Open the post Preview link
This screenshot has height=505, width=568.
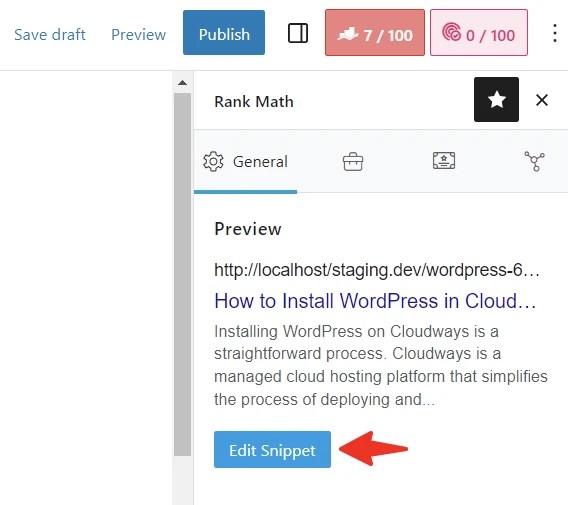(138, 35)
